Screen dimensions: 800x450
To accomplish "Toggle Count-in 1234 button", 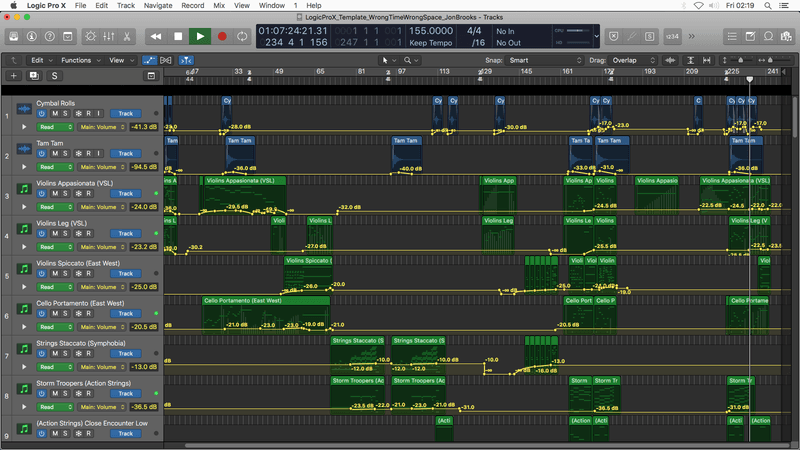I will pyautogui.click(x=672, y=36).
